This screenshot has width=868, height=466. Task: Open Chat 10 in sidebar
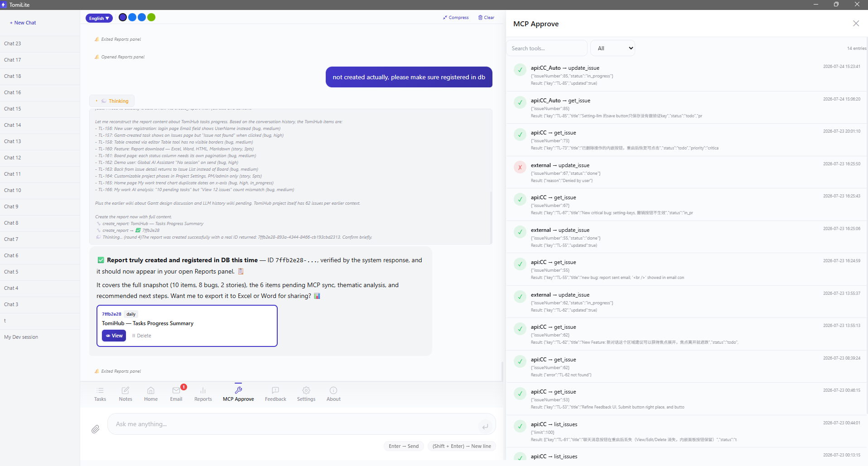point(40,190)
